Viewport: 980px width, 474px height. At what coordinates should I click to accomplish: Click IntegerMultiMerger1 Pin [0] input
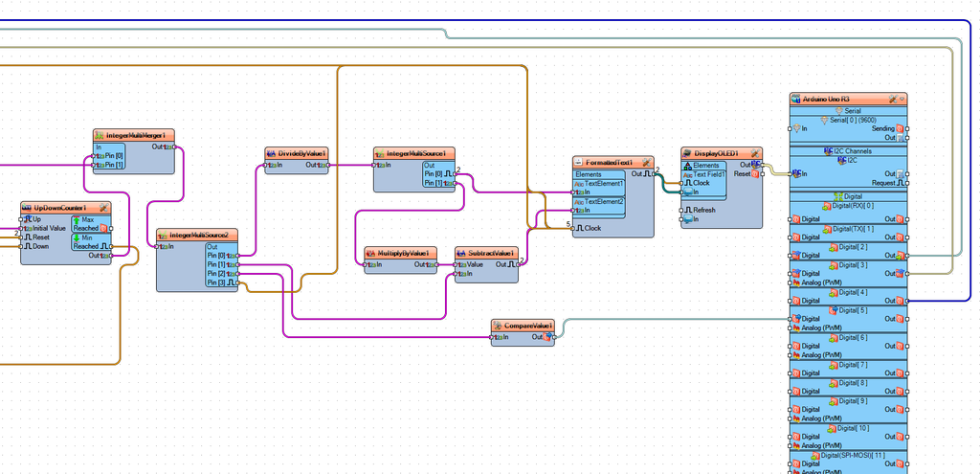(94, 156)
